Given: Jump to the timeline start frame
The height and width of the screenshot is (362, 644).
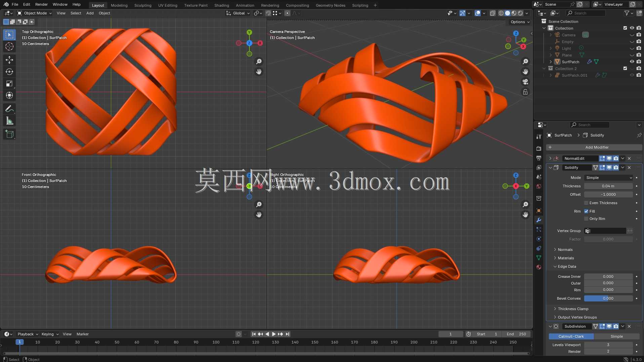Looking at the screenshot, I should pos(254,334).
